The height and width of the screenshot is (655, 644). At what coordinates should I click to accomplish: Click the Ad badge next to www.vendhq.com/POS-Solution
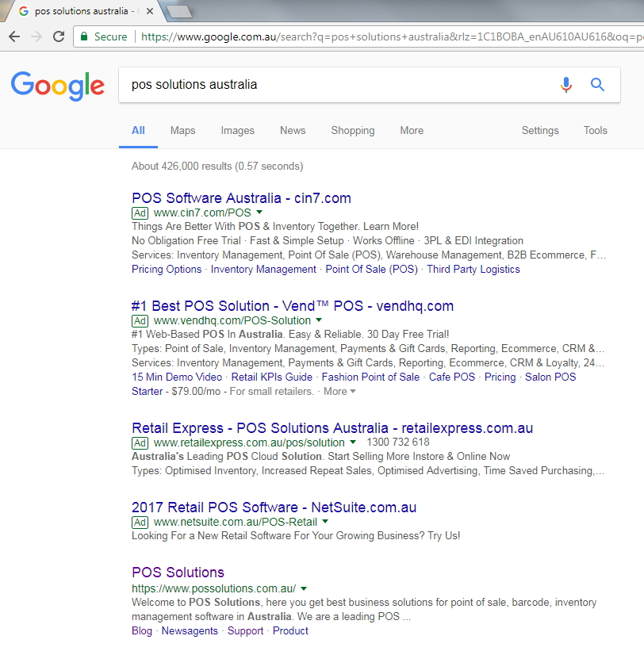click(x=140, y=321)
